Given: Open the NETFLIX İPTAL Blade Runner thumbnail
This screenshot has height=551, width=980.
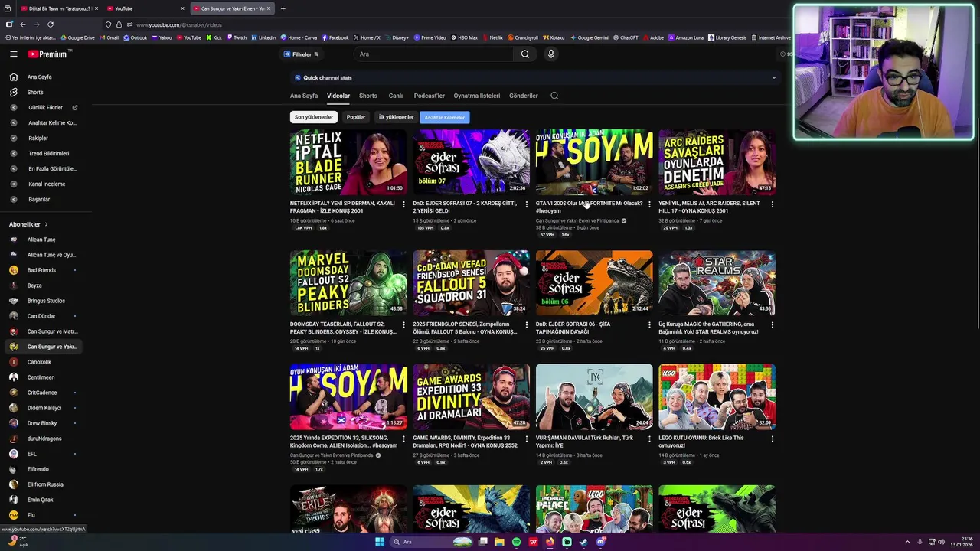Looking at the screenshot, I should click(348, 162).
